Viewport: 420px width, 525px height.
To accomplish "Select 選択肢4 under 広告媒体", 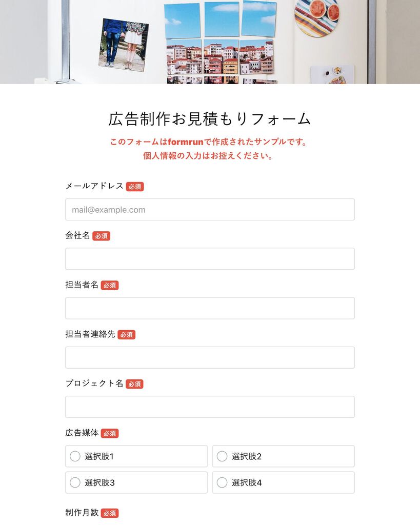I will coord(284,482).
